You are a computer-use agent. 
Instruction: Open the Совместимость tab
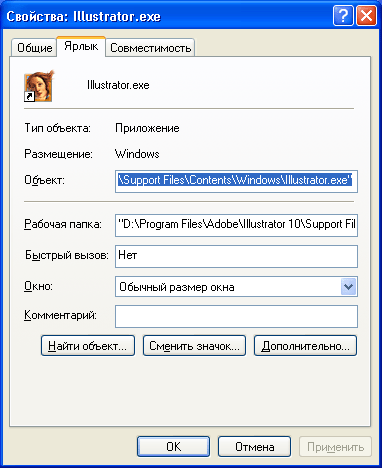tap(150, 48)
